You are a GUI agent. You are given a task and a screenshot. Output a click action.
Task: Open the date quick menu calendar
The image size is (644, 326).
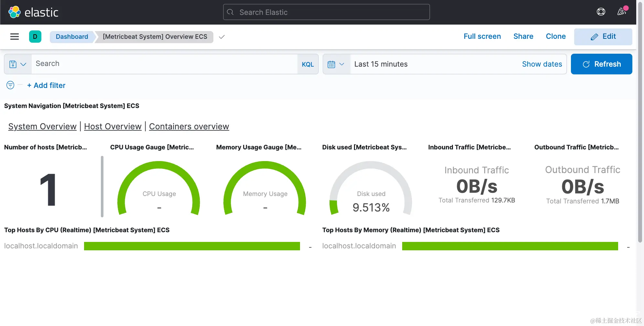(336, 64)
